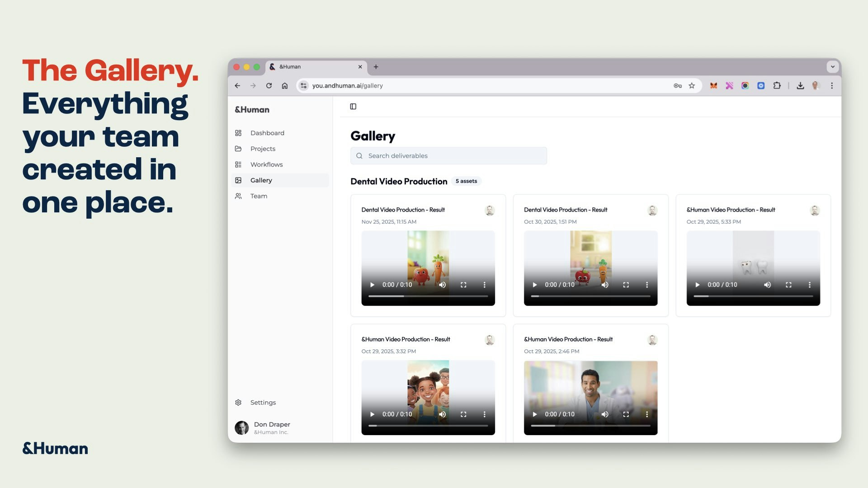Open Dashboard from the sidebar
Viewport: 868px width, 488px height.
(267, 133)
